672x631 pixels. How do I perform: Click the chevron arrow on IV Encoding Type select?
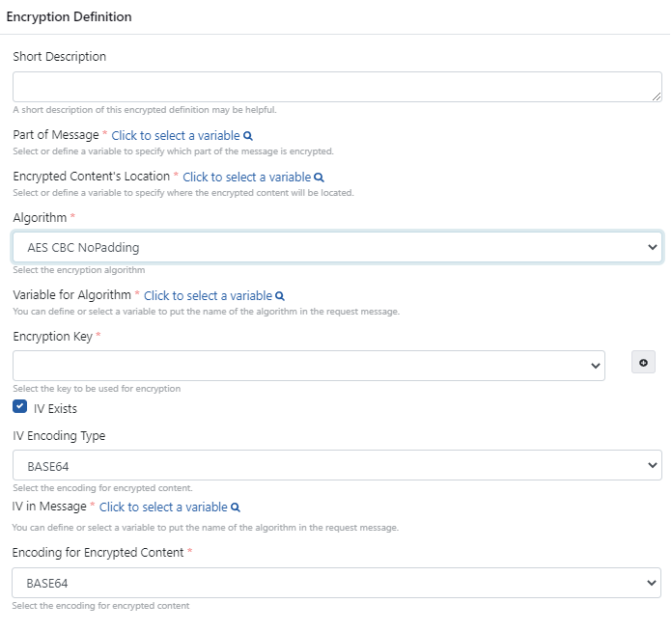tap(650, 465)
